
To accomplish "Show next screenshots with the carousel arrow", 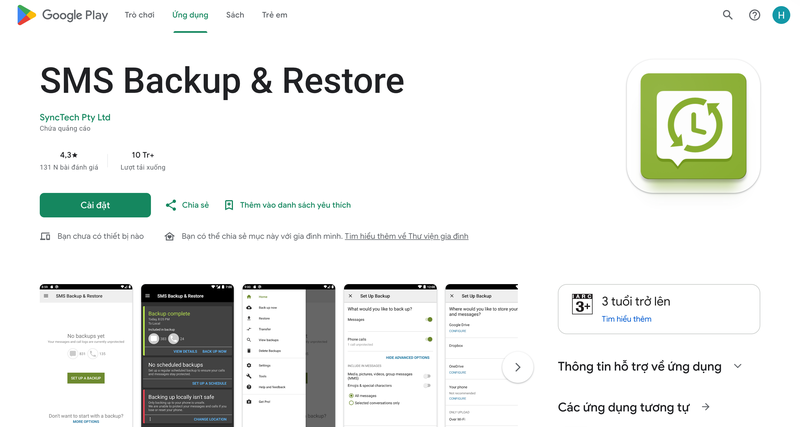I will coord(518,367).
